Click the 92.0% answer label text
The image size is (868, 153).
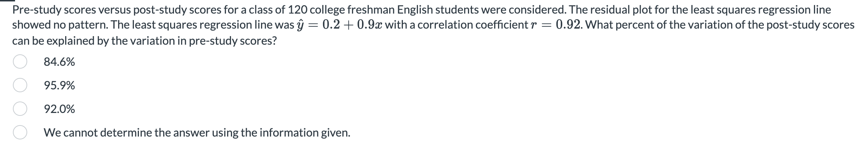coord(59,109)
